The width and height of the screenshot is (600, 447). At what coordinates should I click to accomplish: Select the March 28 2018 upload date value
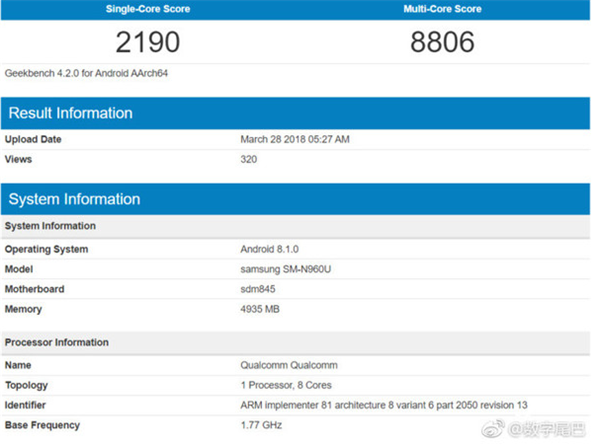pyautogui.click(x=295, y=140)
